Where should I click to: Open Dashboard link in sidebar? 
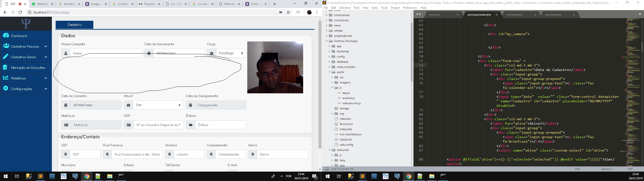click(19, 36)
